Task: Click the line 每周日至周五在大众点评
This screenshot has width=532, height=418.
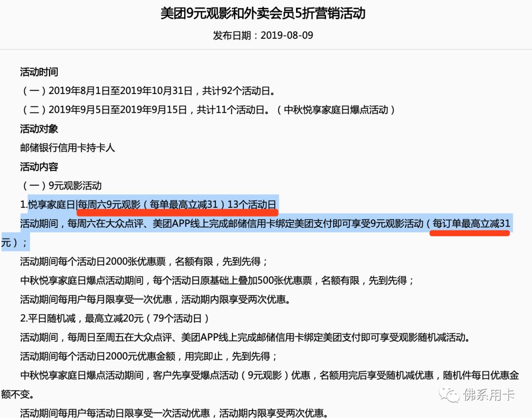Action: (x=245, y=337)
